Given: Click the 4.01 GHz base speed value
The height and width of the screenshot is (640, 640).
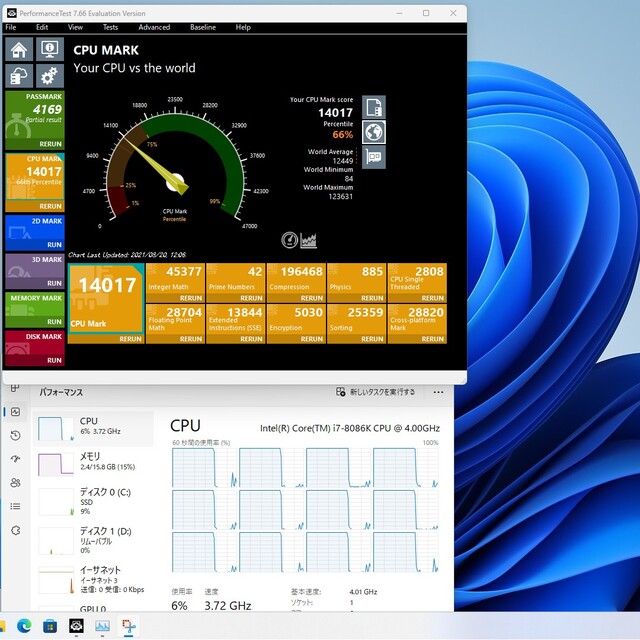Looking at the screenshot, I should coord(363,592).
